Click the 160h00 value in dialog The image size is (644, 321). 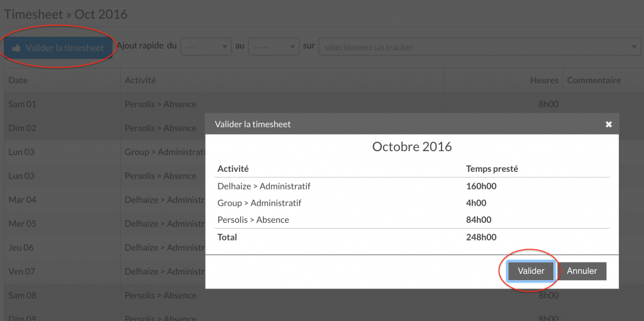481,186
